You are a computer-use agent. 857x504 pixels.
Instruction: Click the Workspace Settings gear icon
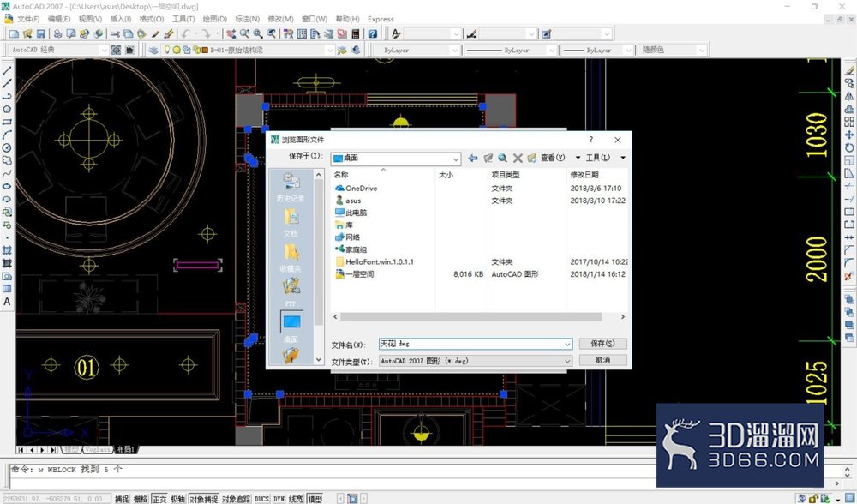click(117, 50)
